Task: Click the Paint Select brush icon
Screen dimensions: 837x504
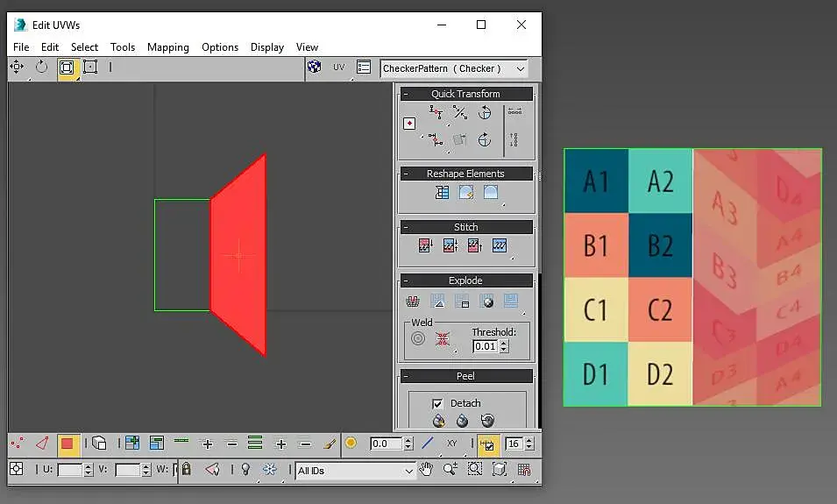Action: [x=330, y=444]
